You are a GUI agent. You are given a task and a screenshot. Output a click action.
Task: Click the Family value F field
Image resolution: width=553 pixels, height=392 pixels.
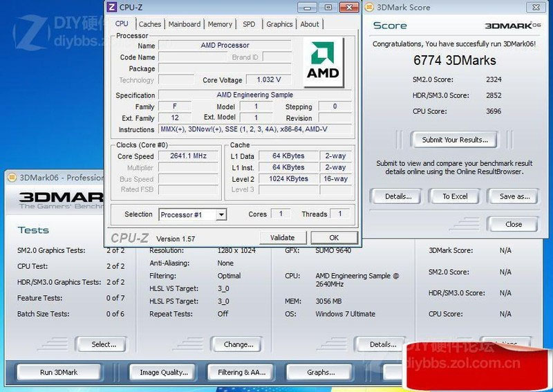pos(175,106)
